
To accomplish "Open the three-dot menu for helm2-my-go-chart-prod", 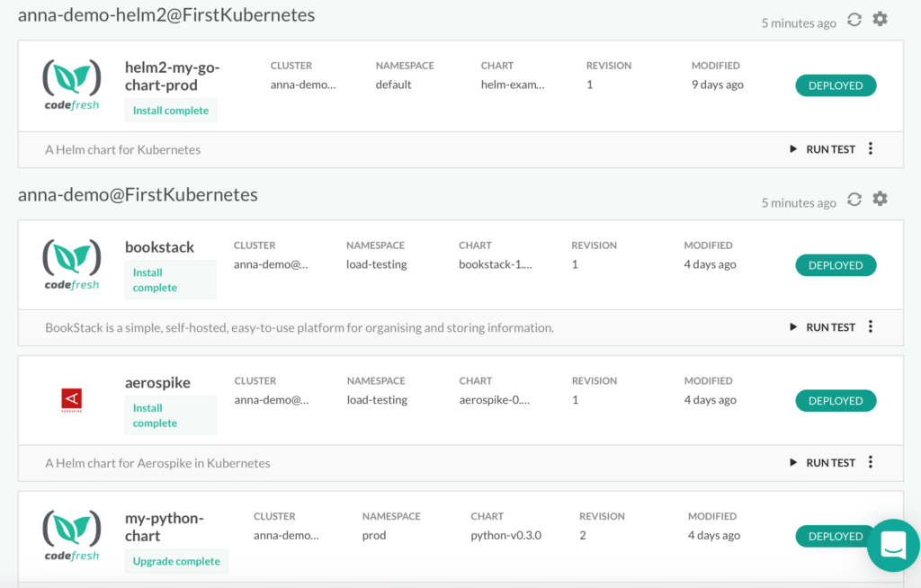I will pyautogui.click(x=871, y=148).
